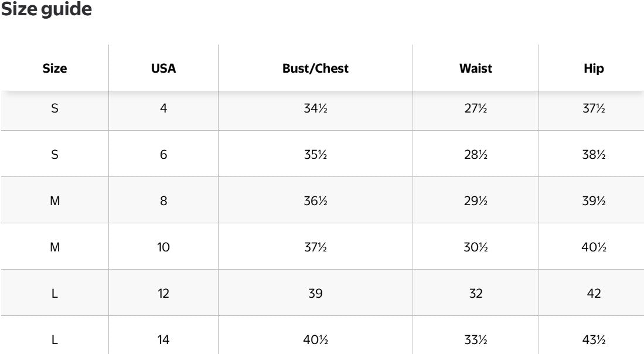This screenshot has width=644, height=354.
Task: Click the USA size 6 cell
Action: point(163,155)
